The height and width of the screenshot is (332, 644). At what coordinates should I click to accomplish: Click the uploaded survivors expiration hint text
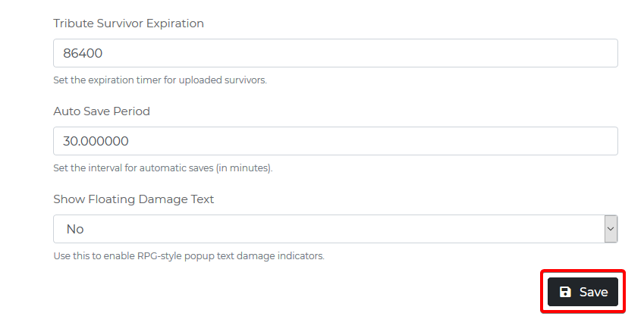[x=160, y=80]
